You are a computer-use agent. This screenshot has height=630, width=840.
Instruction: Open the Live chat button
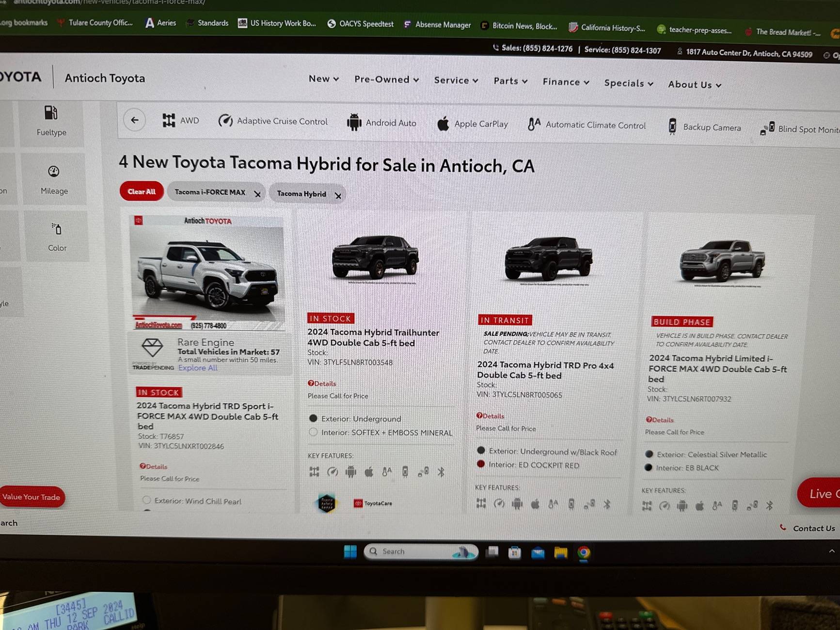click(819, 493)
